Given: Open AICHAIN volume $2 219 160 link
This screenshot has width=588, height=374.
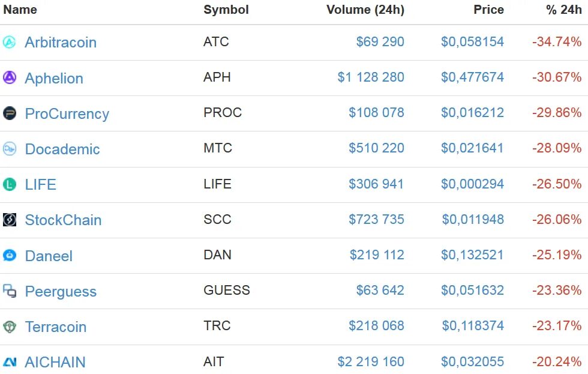Looking at the screenshot, I should point(371,361).
